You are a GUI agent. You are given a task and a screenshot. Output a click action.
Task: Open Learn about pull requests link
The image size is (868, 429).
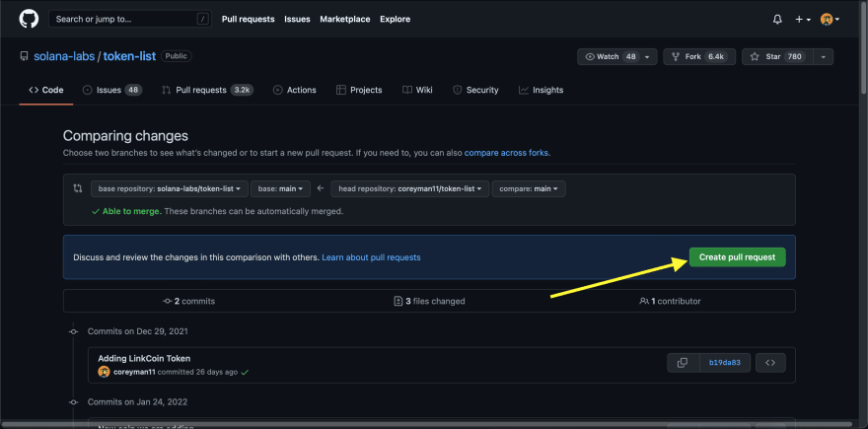[371, 257]
